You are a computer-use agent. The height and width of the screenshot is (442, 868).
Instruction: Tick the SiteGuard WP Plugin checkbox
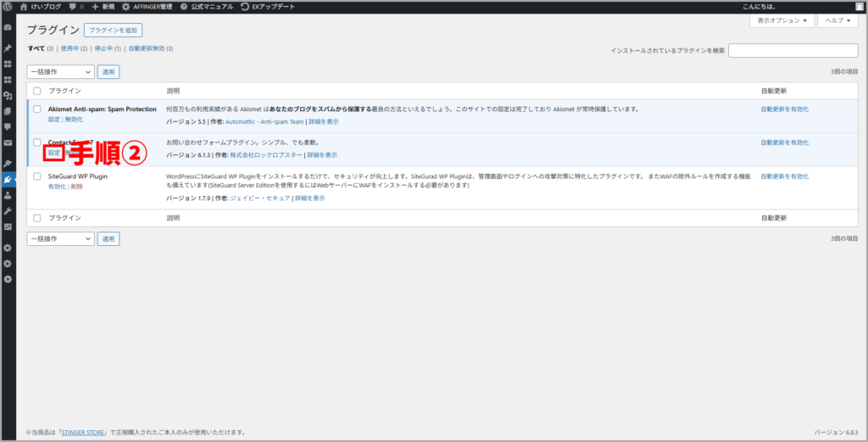(x=36, y=176)
